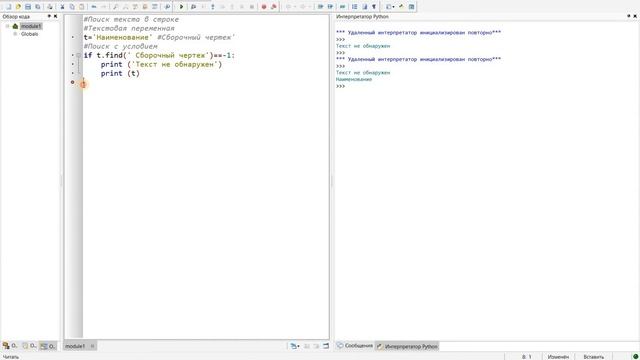Click the Save All toolbar icon
Screen dimensions: 640x360
[x=38, y=7]
